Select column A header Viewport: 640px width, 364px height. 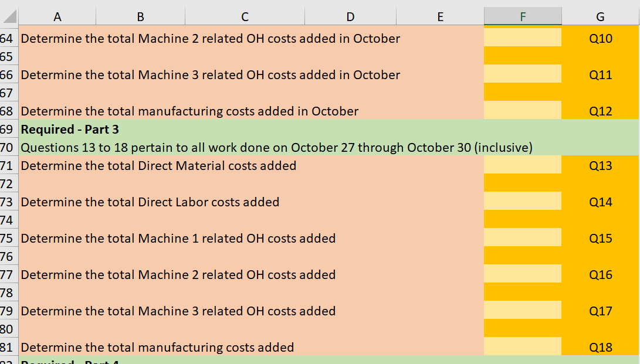[x=57, y=16]
